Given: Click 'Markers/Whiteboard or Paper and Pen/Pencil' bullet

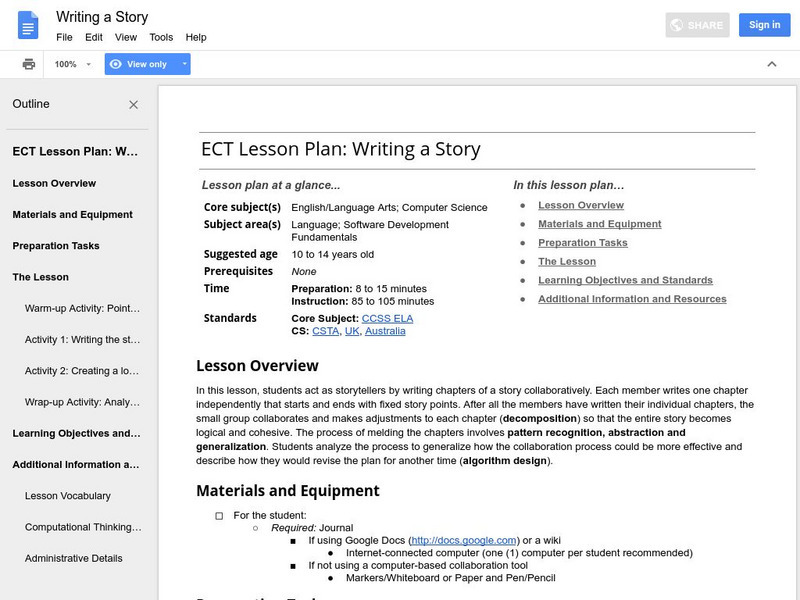Looking at the screenshot, I should click(451, 578).
